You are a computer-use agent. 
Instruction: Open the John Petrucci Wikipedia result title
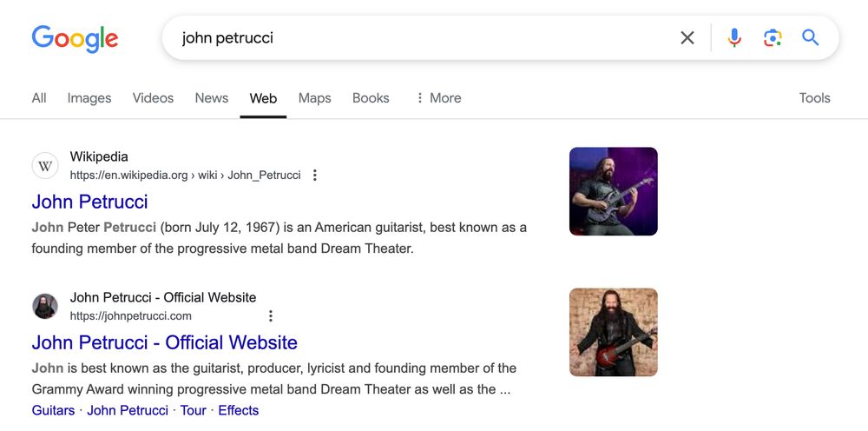89,201
